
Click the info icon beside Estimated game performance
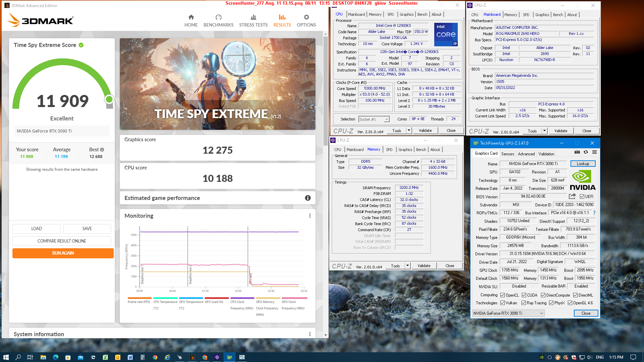308,198
